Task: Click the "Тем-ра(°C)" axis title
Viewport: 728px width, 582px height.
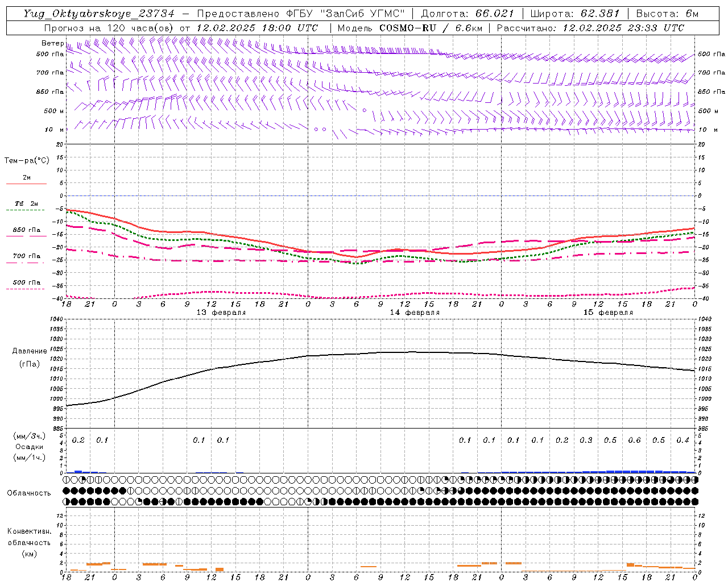Action: tap(27, 160)
